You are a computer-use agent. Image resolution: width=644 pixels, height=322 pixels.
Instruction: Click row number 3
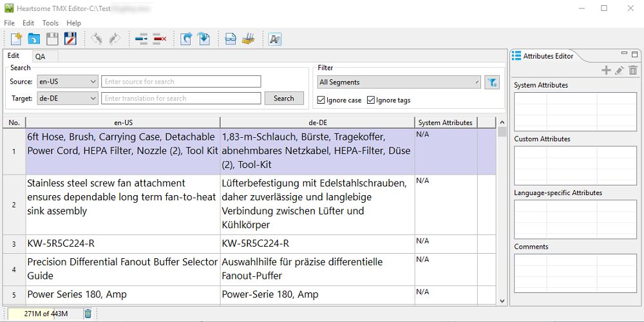(x=14, y=244)
